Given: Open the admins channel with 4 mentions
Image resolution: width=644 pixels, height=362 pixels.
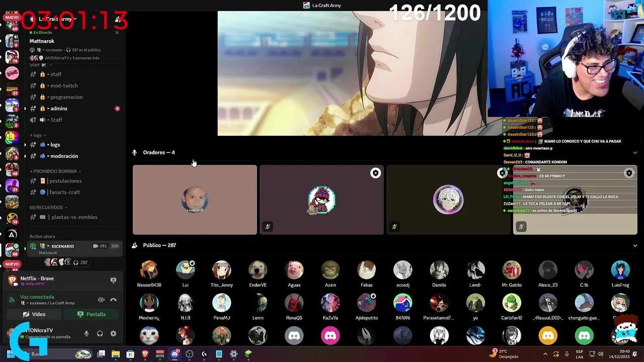Looking at the screenshot, I should click(75, 109).
